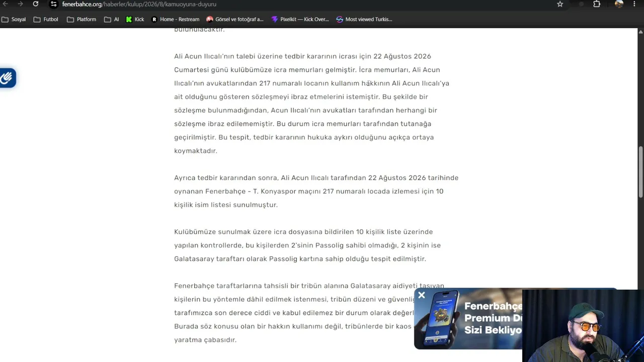Reload the page with the refresh icon
This screenshot has width=644, height=362.
pos(35,4)
